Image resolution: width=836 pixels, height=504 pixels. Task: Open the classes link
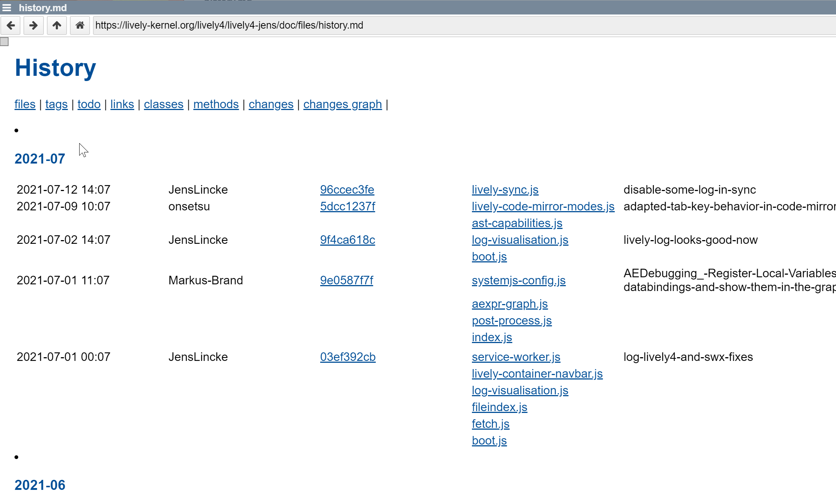164,104
